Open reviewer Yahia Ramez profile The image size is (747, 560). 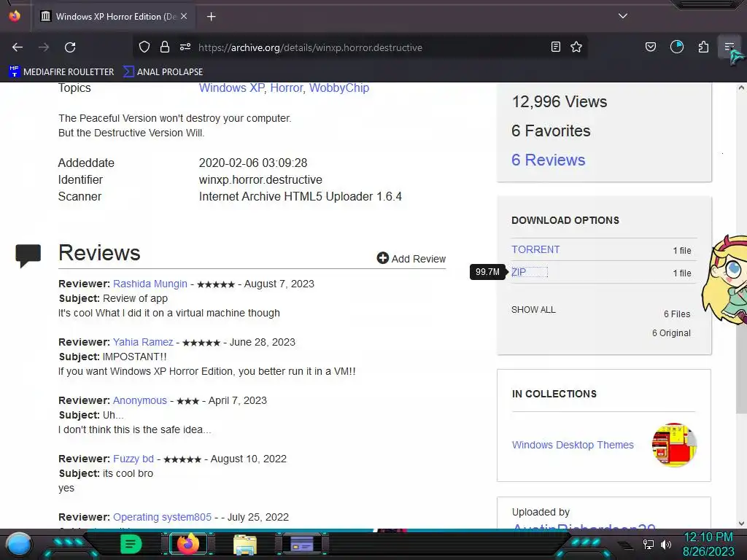pos(143,343)
